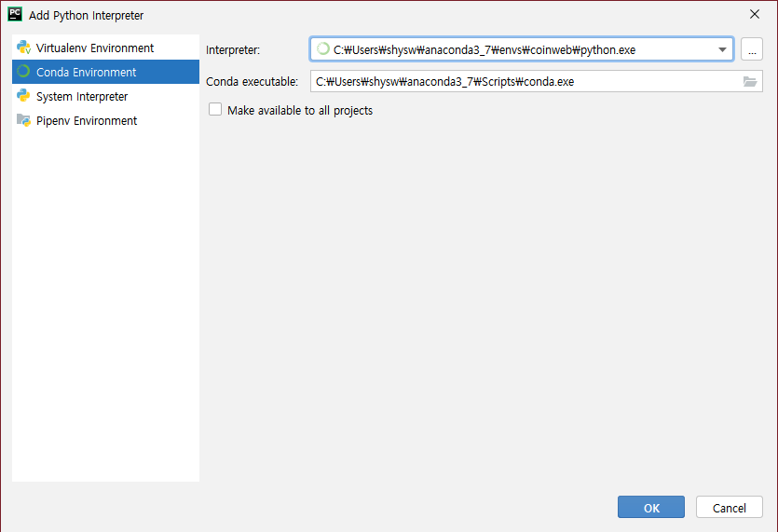
Task: Click the 'Interpreter:' label
Action: [x=233, y=50]
